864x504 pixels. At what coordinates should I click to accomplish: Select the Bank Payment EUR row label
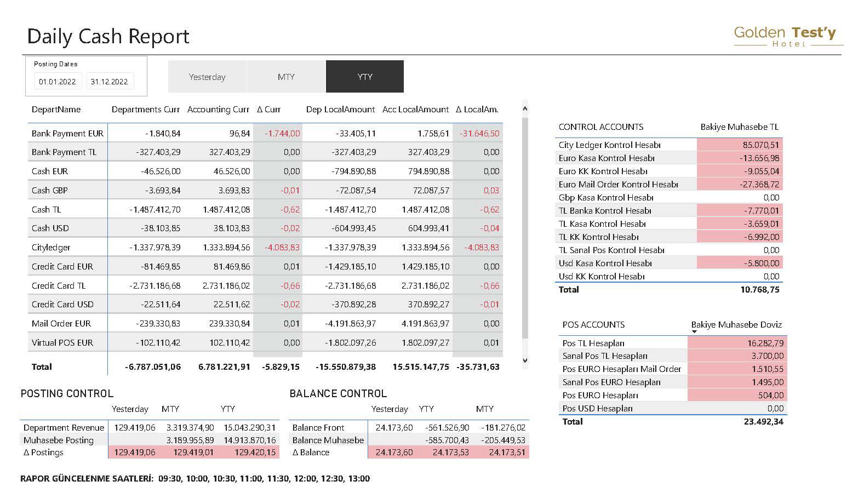(x=67, y=133)
